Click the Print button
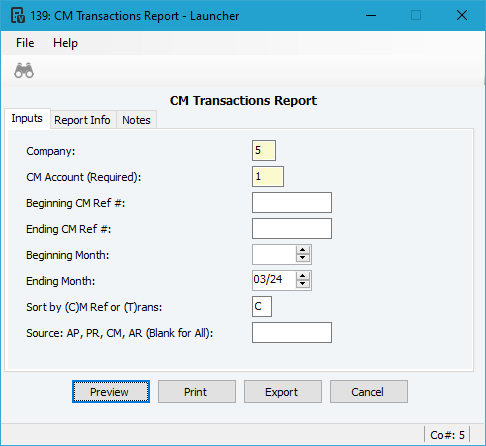This screenshot has width=486, height=446. pyautogui.click(x=197, y=392)
